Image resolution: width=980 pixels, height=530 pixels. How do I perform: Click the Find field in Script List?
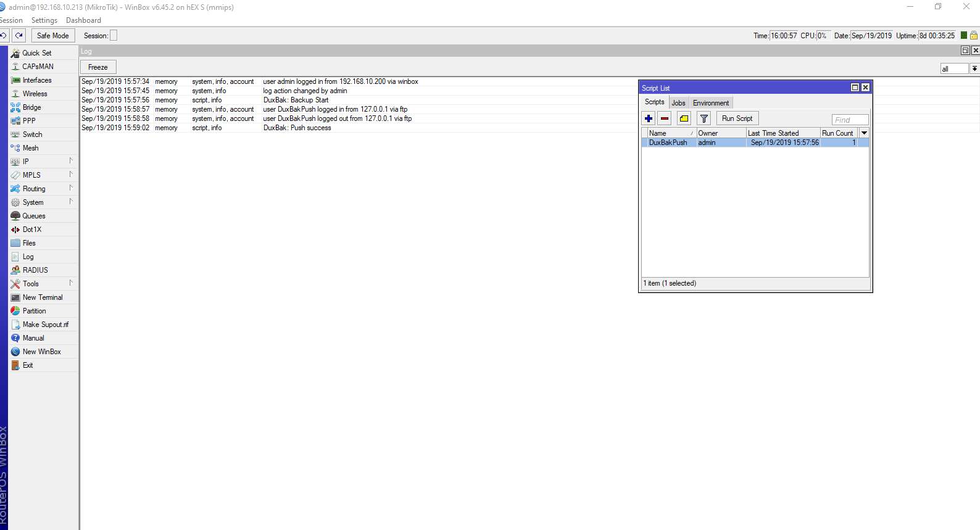tap(850, 120)
